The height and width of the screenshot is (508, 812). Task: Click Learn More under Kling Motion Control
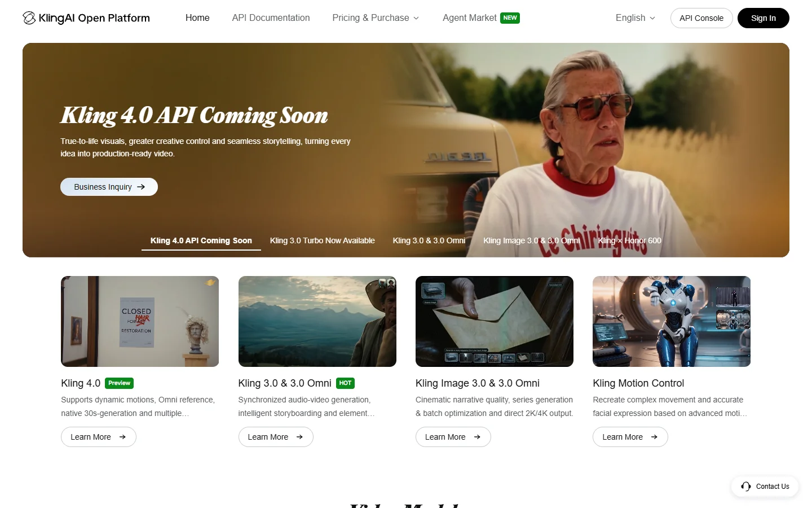(630, 437)
